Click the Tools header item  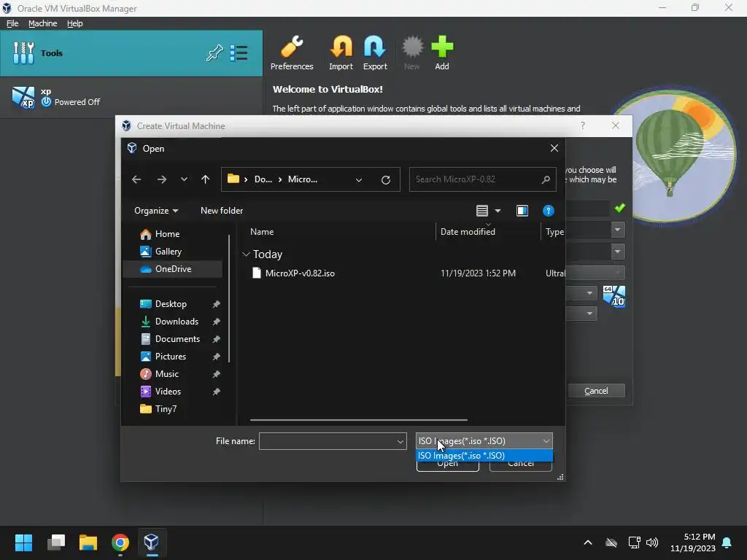pos(131,52)
